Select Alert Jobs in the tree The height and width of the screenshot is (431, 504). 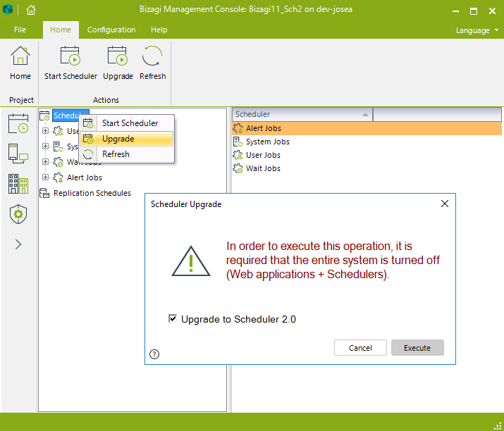click(x=84, y=177)
